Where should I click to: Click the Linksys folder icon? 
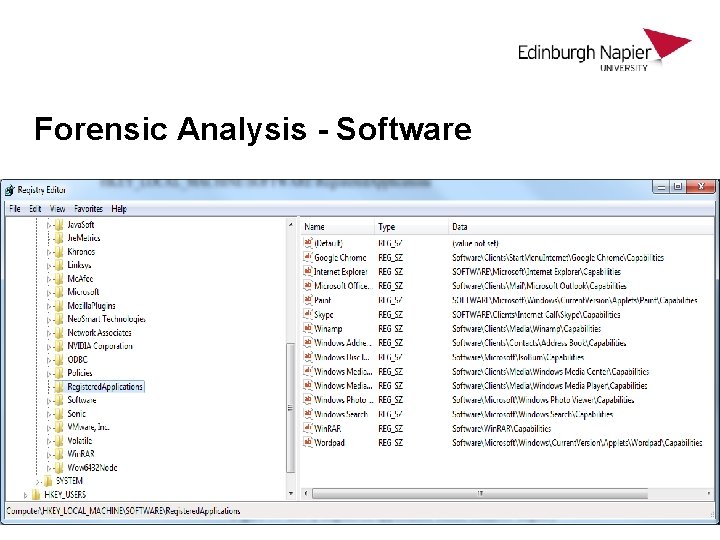(59, 265)
